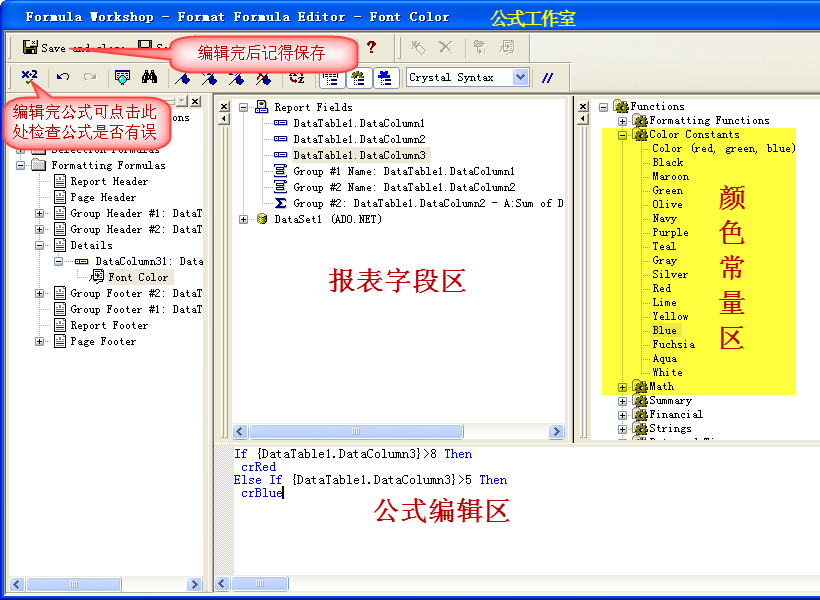Toggle the Function Tree display button
This screenshot has height=600, width=820.
(x=358, y=78)
